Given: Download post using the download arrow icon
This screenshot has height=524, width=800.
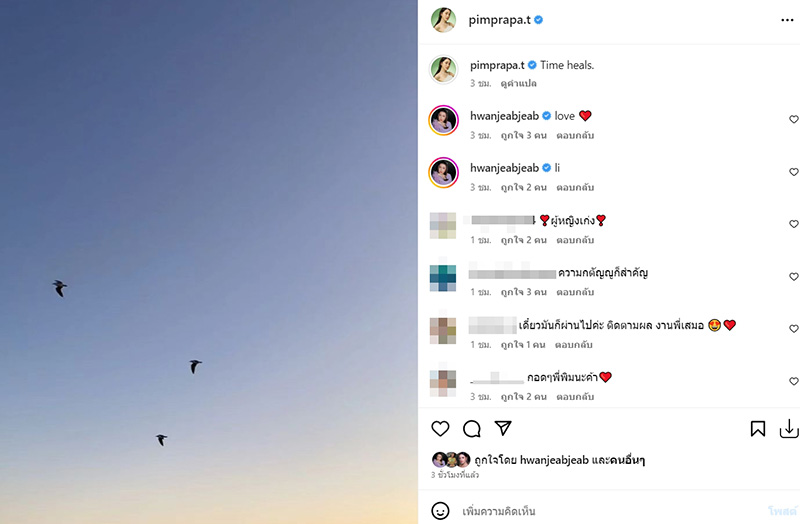Looking at the screenshot, I should 789,429.
